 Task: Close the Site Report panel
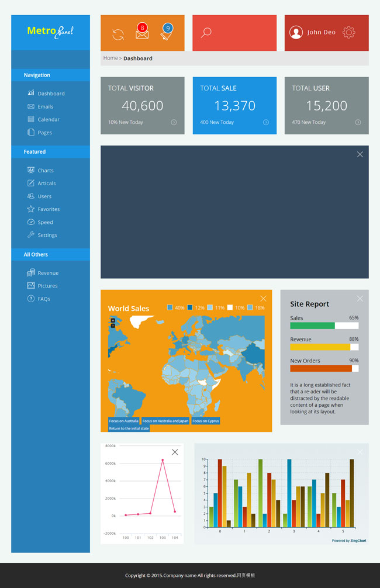[x=360, y=299]
